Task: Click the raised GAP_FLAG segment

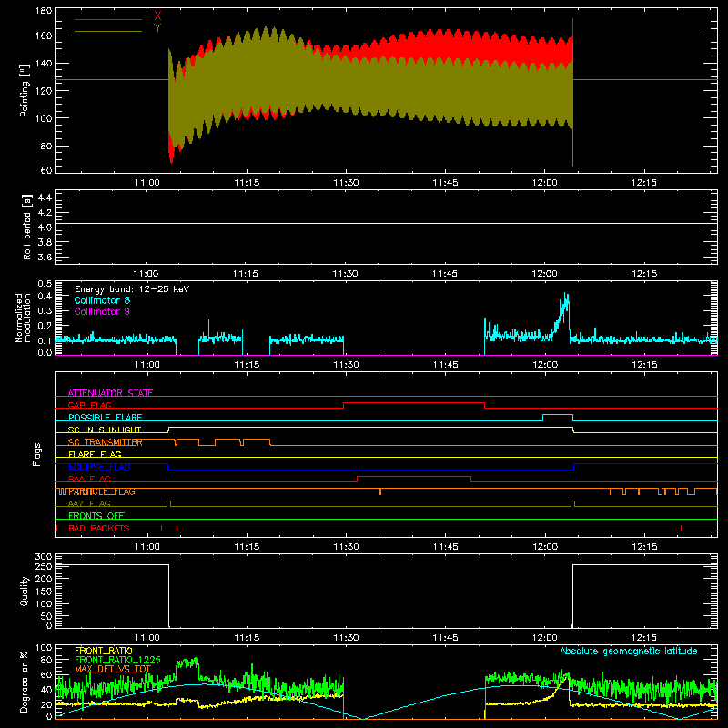Action: 414,403
